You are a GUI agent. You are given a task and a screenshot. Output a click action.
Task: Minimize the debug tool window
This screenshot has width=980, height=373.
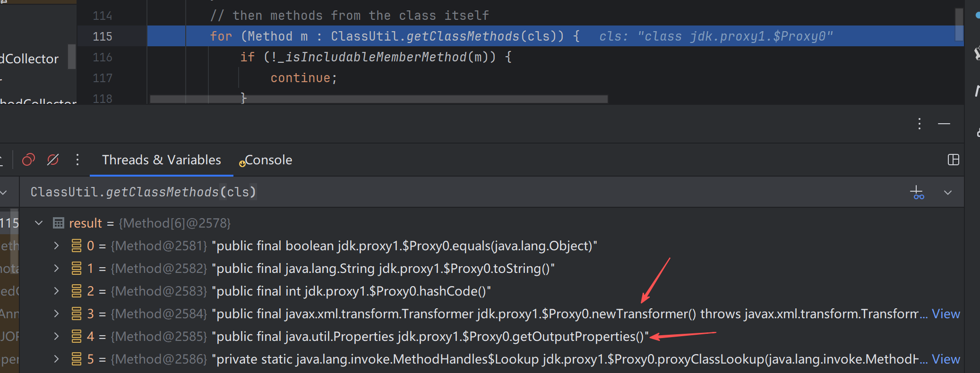(944, 124)
